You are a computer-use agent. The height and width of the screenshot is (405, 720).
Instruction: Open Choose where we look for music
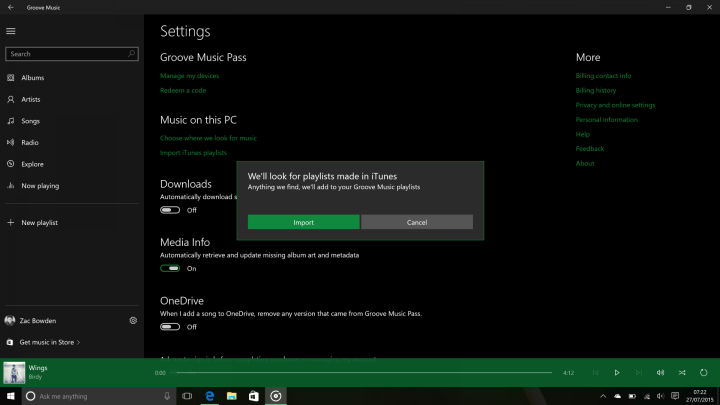pos(208,138)
